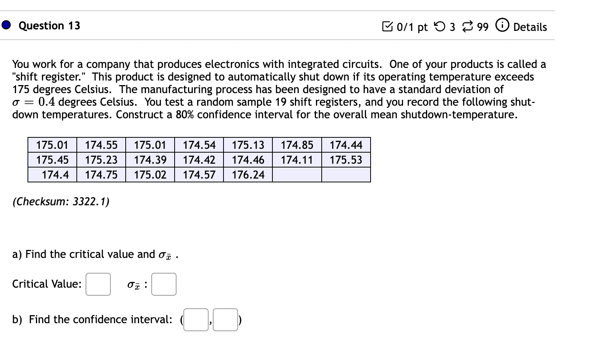The height and width of the screenshot is (364, 609).
Task: Select the table cell containing 175.01
Action: click(52, 145)
